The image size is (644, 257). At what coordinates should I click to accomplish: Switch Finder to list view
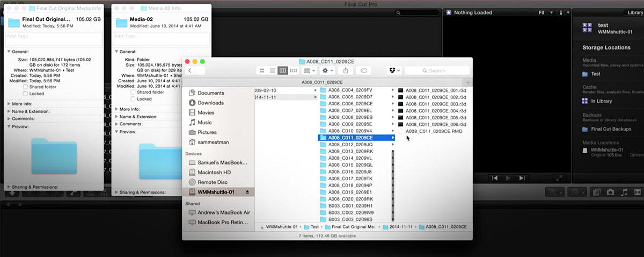pos(272,70)
